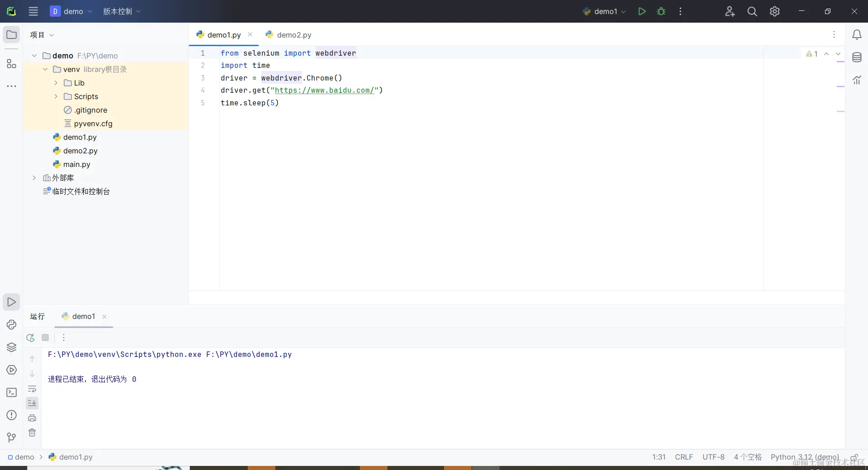Open the Git version control window

click(x=11, y=437)
